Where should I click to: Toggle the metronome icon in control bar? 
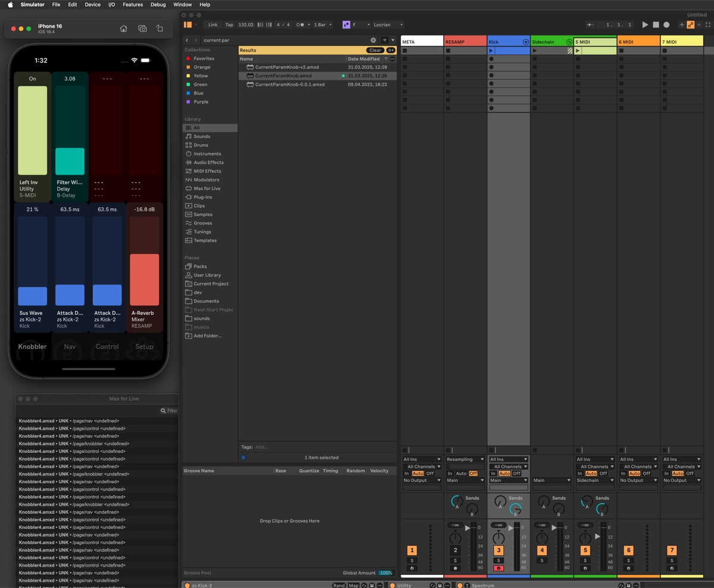tap(300, 25)
